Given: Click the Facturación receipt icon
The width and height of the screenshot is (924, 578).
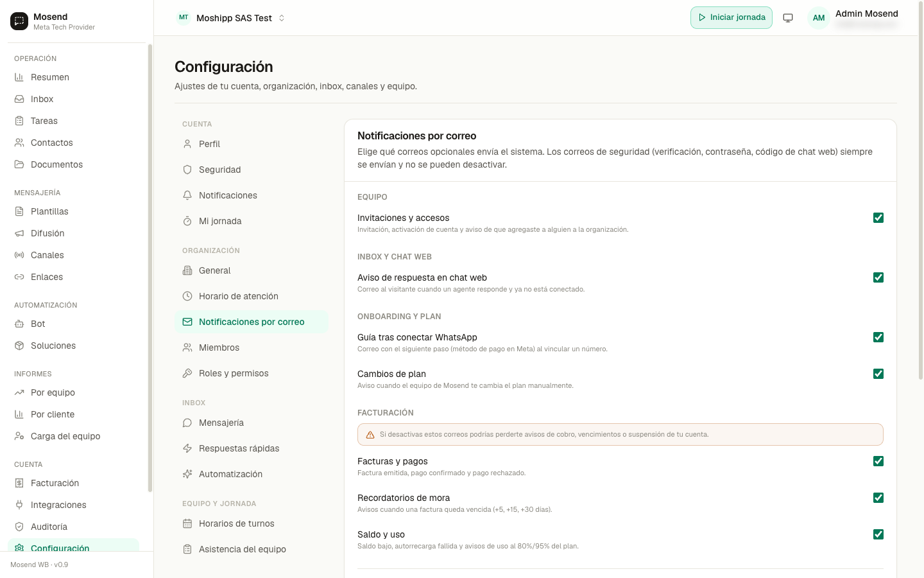Looking at the screenshot, I should (x=19, y=483).
